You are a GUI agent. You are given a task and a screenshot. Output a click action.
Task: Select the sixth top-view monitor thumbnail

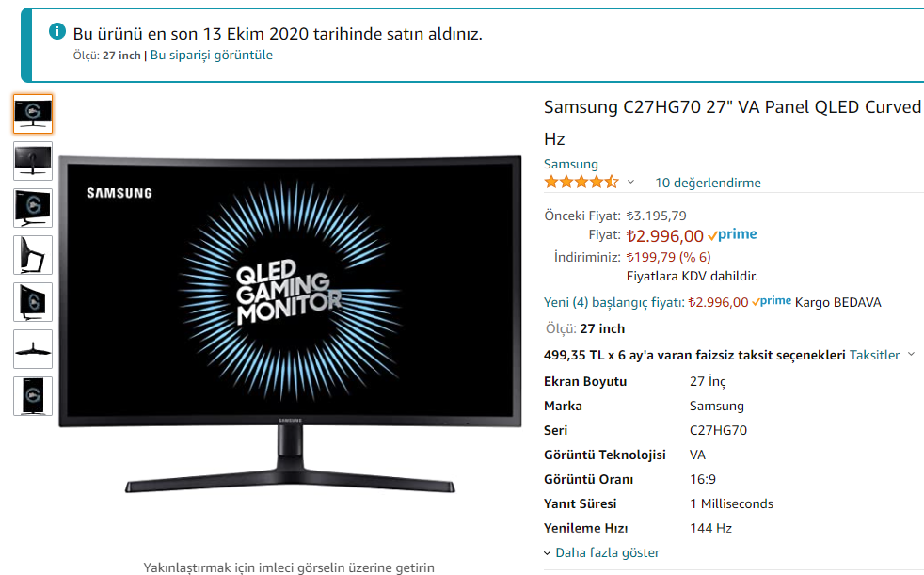click(33, 349)
